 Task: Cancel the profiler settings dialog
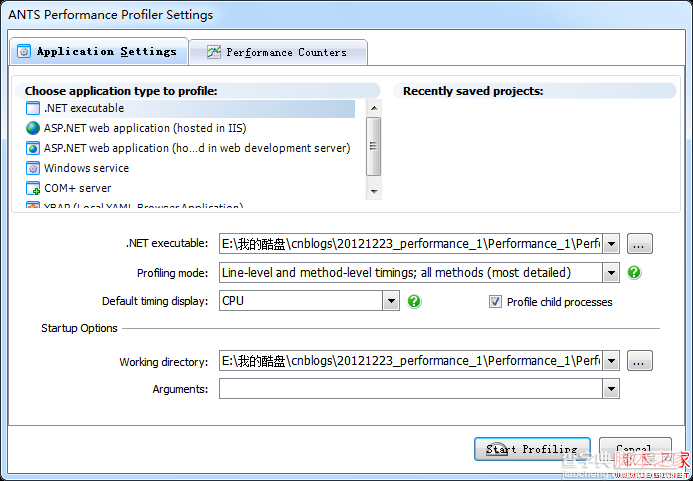pyautogui.click(x=635, y=449)
